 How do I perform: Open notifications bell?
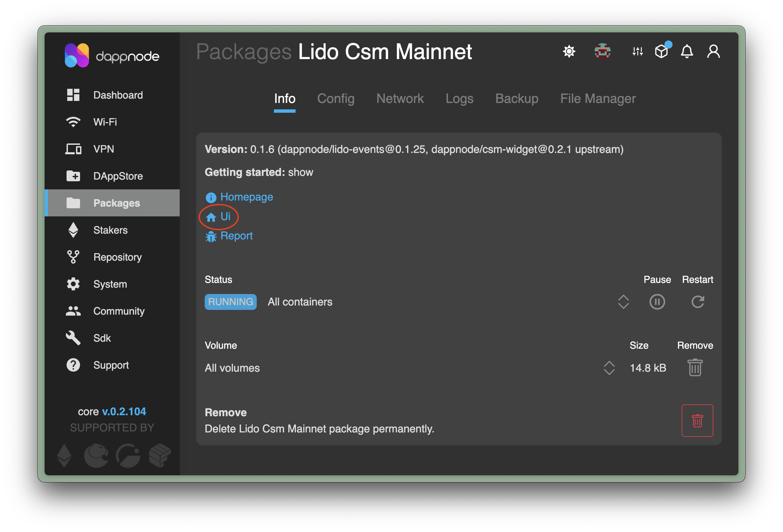coord(687,51)
